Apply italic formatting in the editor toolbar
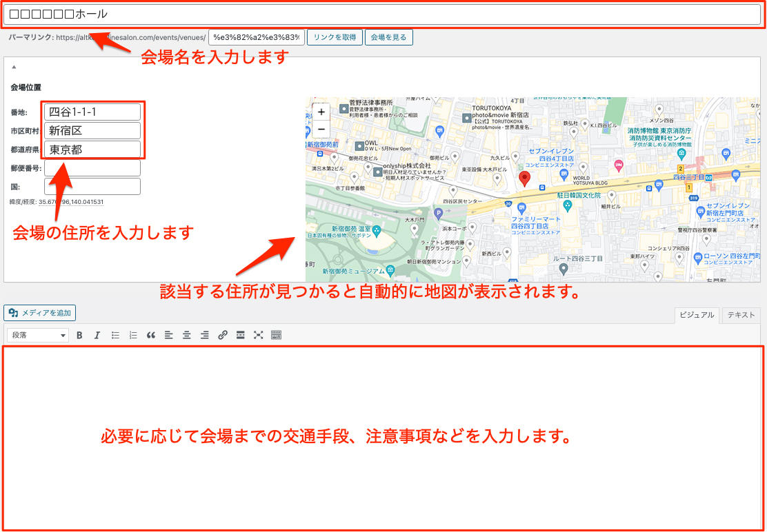 pos(97,336)
